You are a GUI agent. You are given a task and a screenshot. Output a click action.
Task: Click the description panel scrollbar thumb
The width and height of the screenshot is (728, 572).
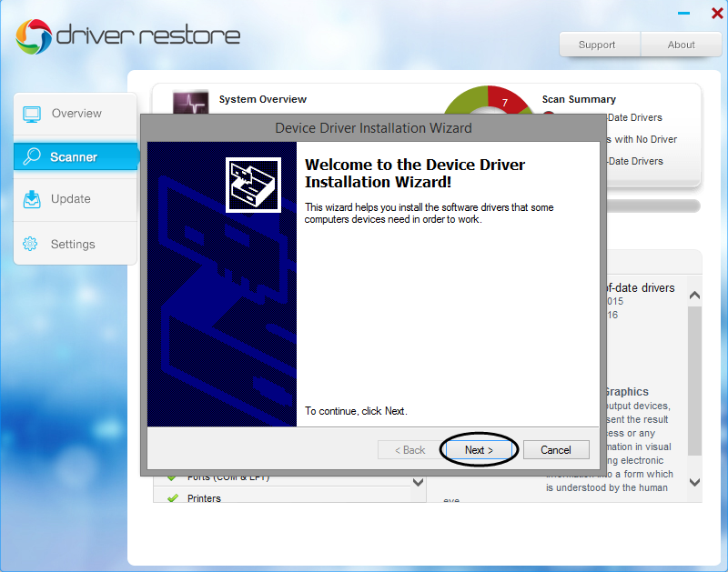694,380
